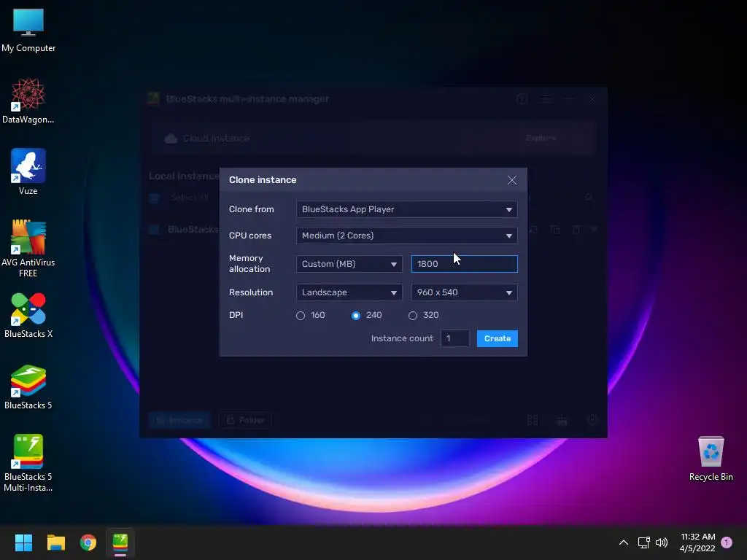
Task: Open the Memory allocation Custom (MB) dropdown
Action: pos(349,264)
